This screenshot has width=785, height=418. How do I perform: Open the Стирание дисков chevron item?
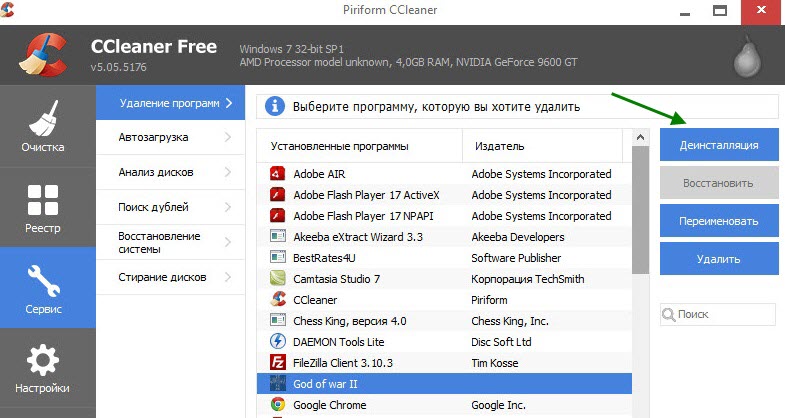(170, 277)
